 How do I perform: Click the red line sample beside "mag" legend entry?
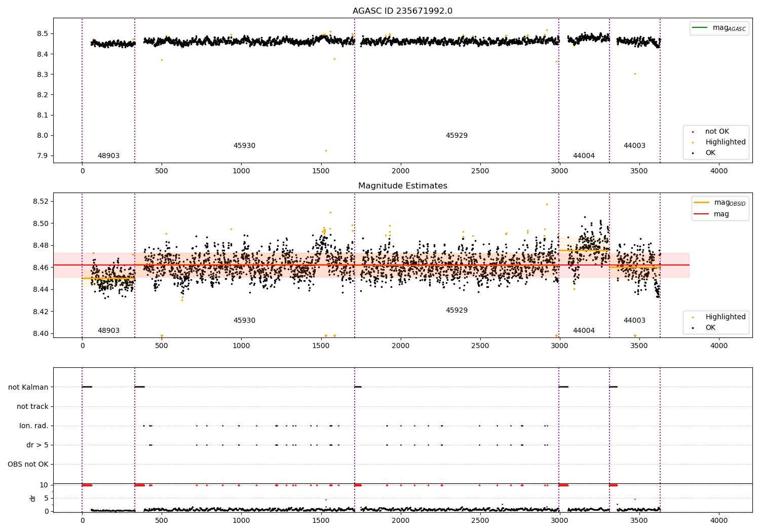702,214
